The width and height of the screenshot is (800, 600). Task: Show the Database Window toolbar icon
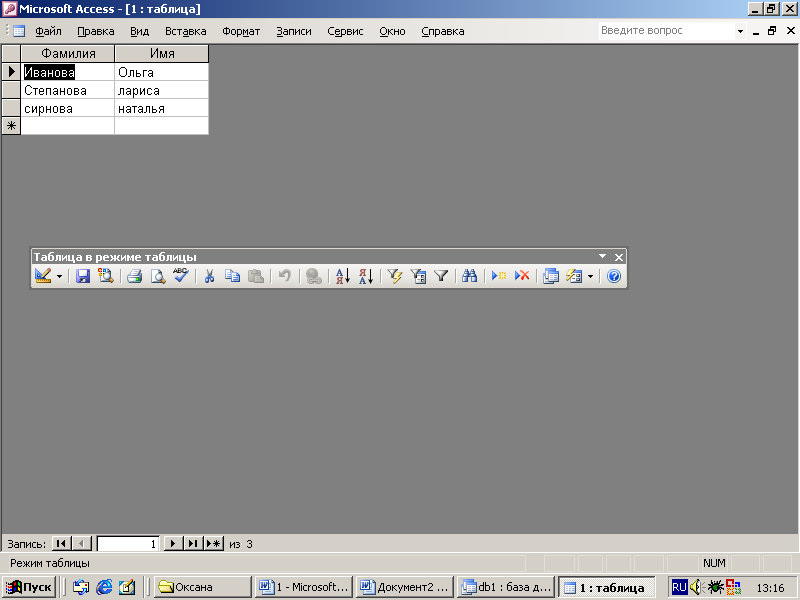pyautogui.click(x=551, y=276)
